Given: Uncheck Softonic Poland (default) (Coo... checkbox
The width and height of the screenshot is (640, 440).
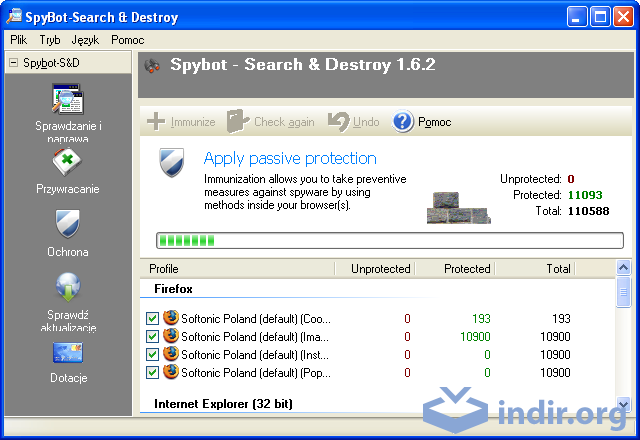Looking at the screenshot, I should point(152,318).
